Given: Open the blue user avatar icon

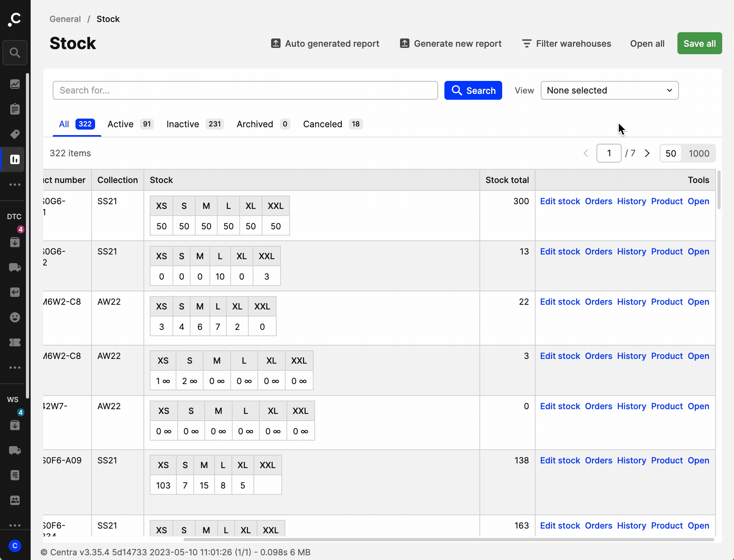Looking at the screenshot, I should pos(15,546).
